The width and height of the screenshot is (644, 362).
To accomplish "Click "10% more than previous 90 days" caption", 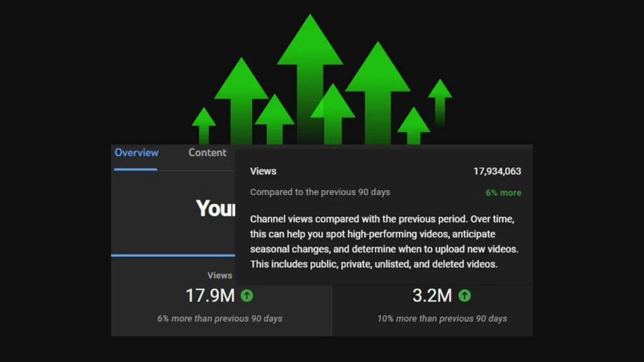I will 442,319.
